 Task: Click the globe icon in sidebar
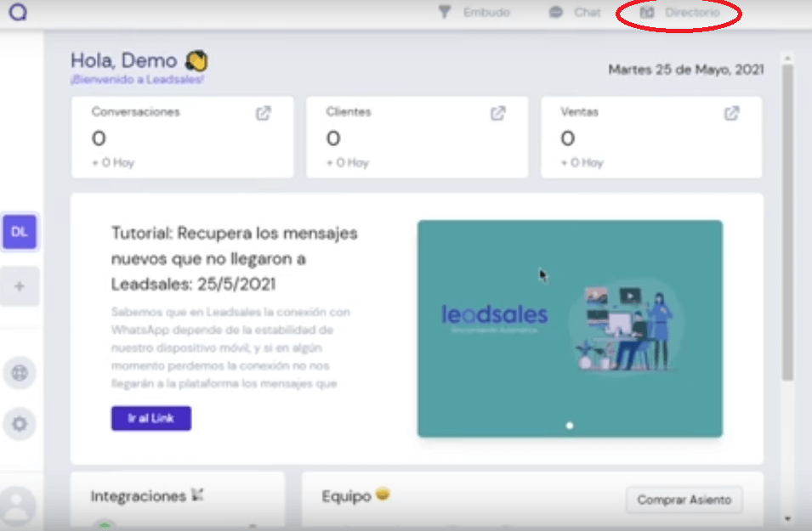point(20,373)
